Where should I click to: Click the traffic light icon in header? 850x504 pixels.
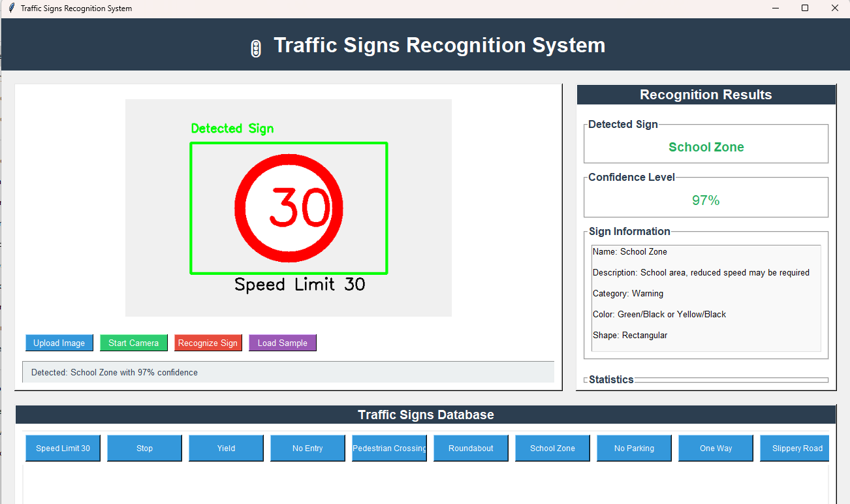tap(256, 48)
